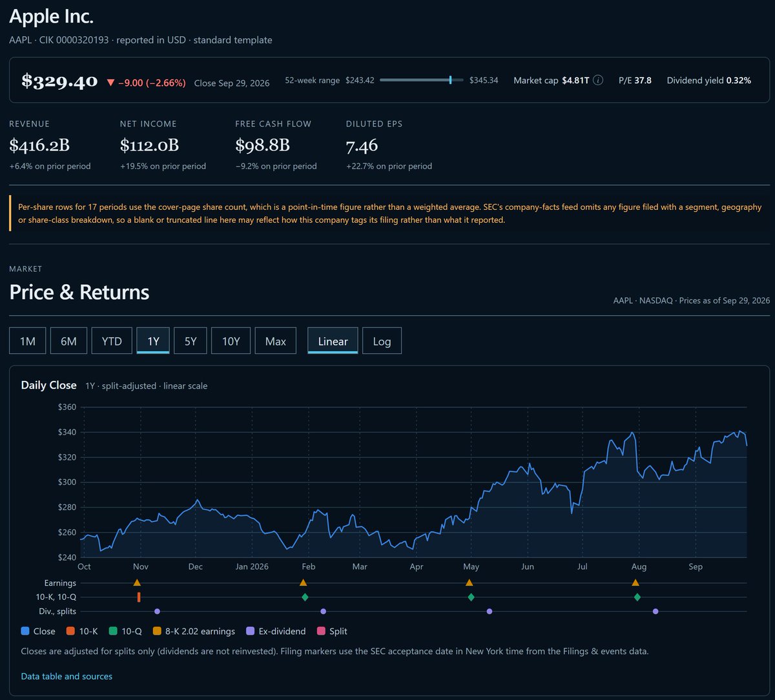Select the YTD range button
Viewport: 775px width, 700px height.
[112, 341]
